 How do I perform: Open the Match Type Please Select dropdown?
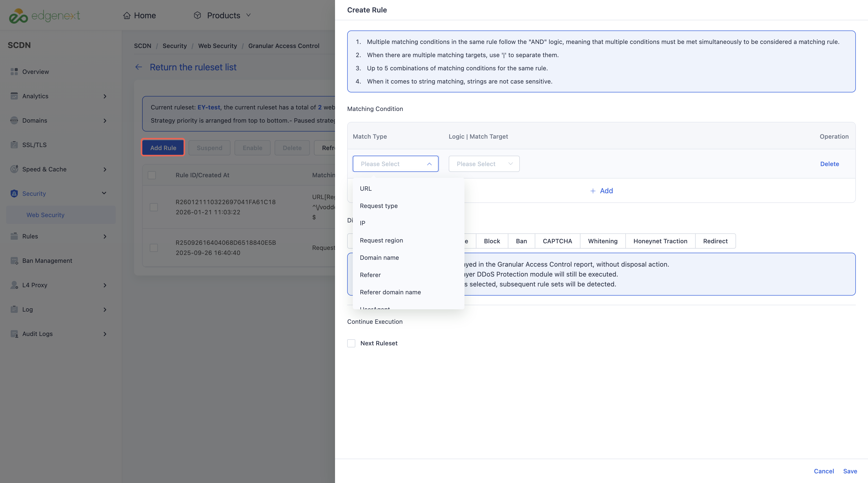click(x=396, y=164)
